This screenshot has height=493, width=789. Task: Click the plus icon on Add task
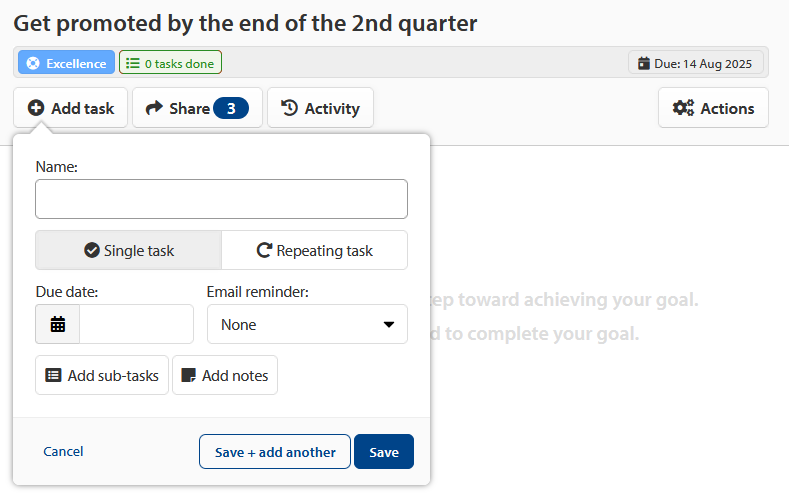(36, 108)
